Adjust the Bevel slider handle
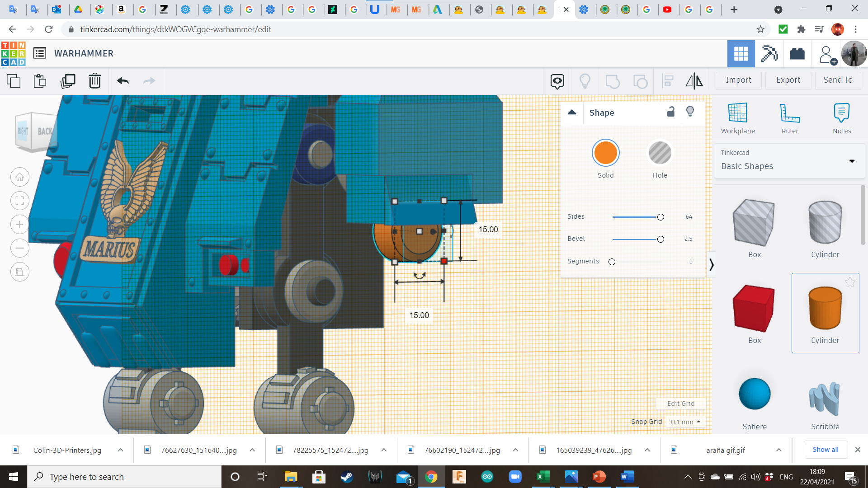The image size is (868, 488). tap(660, 239)
